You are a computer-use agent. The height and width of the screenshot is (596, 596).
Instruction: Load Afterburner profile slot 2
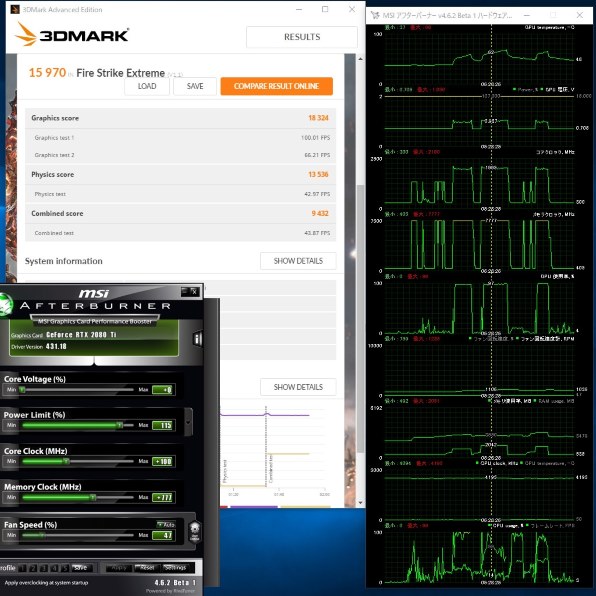[33, 568]
